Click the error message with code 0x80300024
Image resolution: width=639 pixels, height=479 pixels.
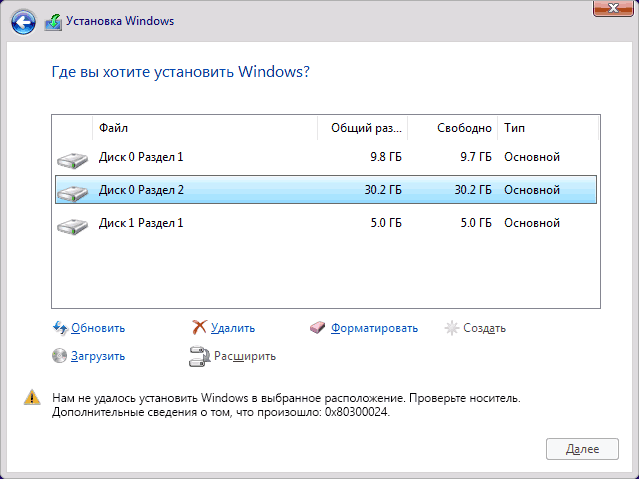[286, 405]
